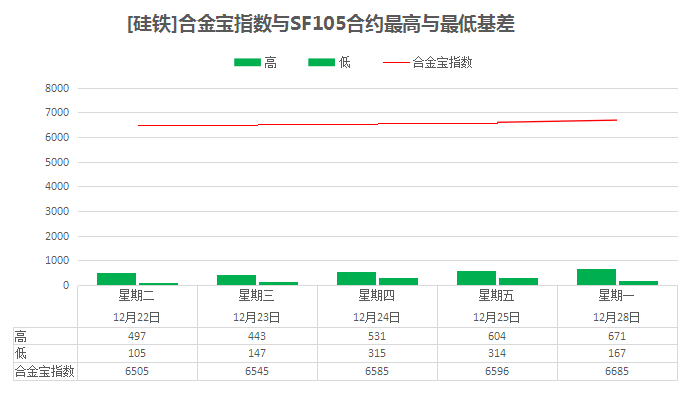Click y-axis label 3000
Viewport: 693px width, 397px height.
(x=57, y=211)
